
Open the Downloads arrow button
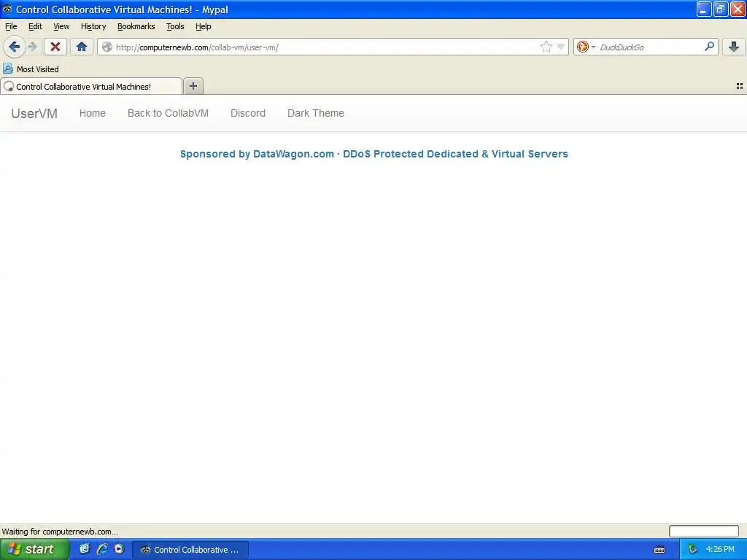tap(734, 47)
